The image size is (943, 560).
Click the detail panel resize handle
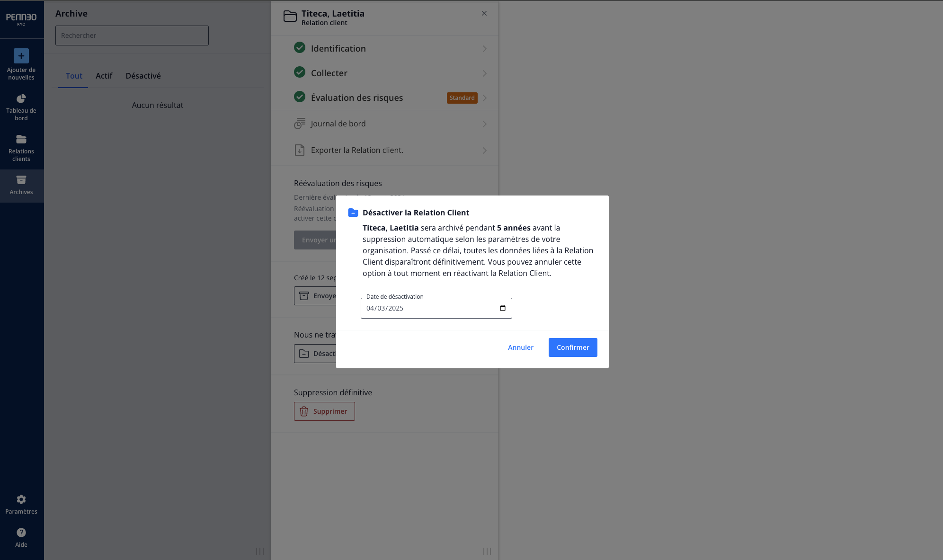pos(487,551)
